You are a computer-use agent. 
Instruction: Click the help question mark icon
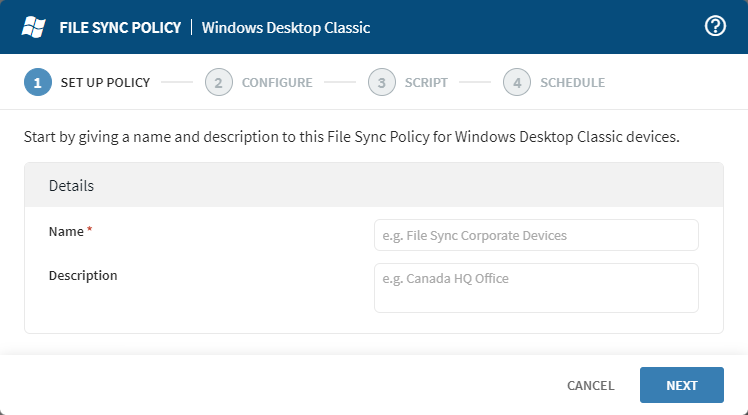[x=715, y=27]
